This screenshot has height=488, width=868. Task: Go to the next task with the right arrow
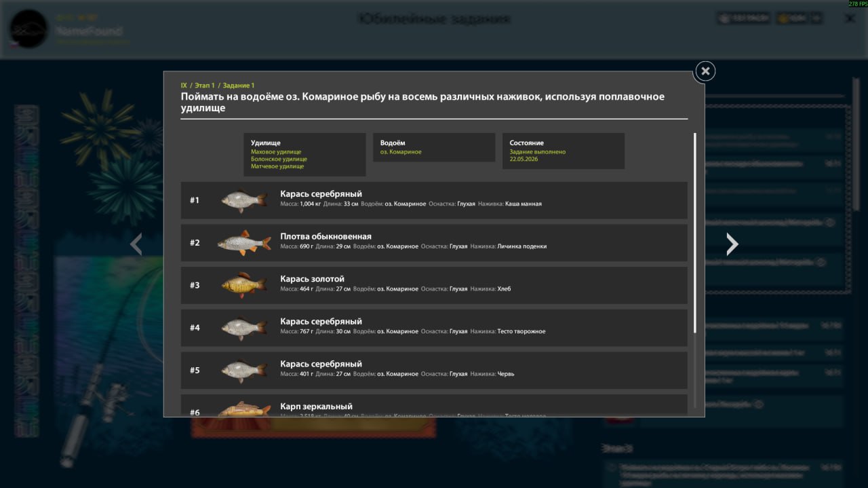point(732,244)
